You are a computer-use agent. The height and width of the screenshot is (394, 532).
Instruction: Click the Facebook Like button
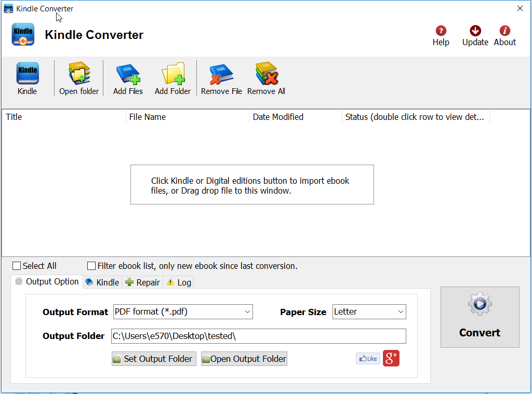click(368, 358)
